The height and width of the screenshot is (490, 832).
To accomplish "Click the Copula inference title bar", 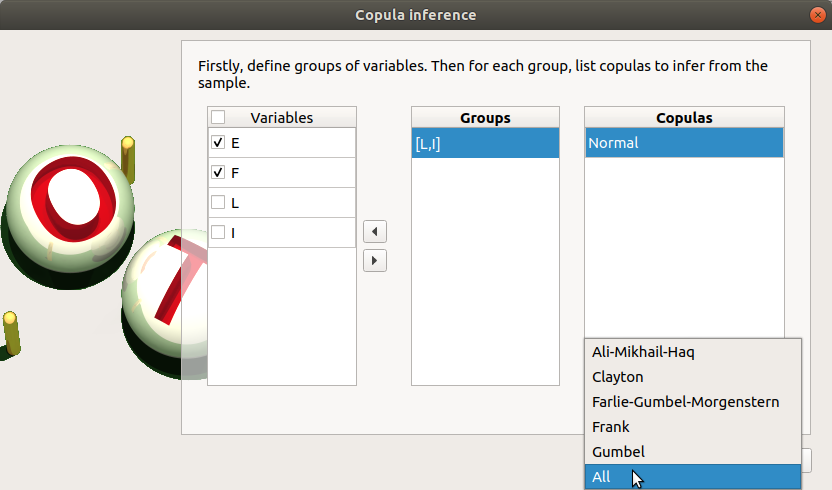I will coord(416,15).
